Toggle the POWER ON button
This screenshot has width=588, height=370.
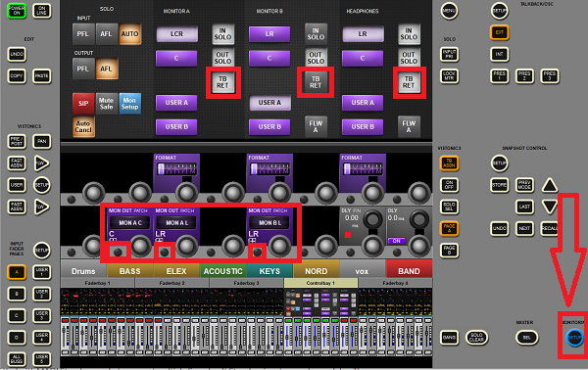click(x=17, y=11)
